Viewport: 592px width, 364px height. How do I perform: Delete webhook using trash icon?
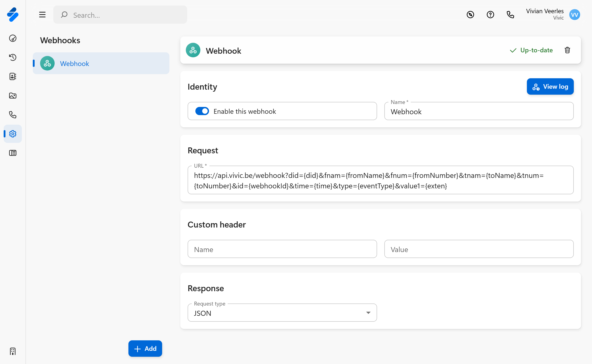567,50
